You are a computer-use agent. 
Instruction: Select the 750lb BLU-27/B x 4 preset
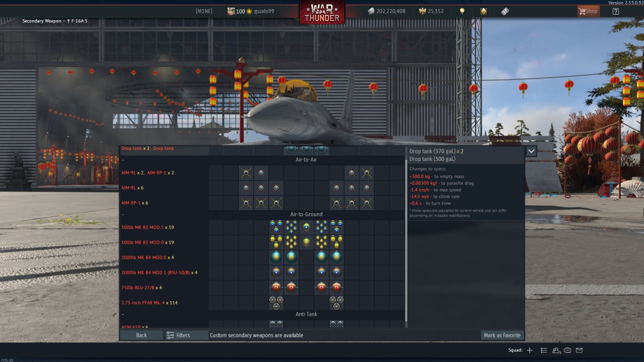pyautogui.click(x=141, y=288)
